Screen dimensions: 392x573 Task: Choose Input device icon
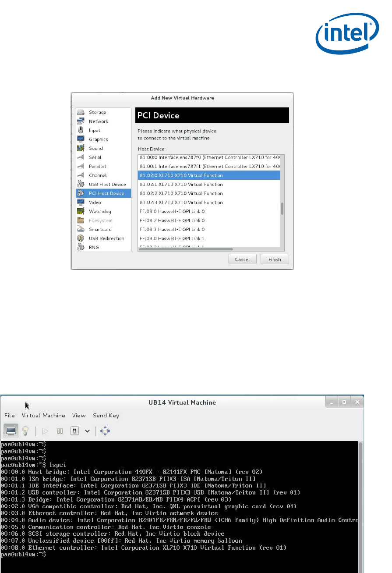81,131
